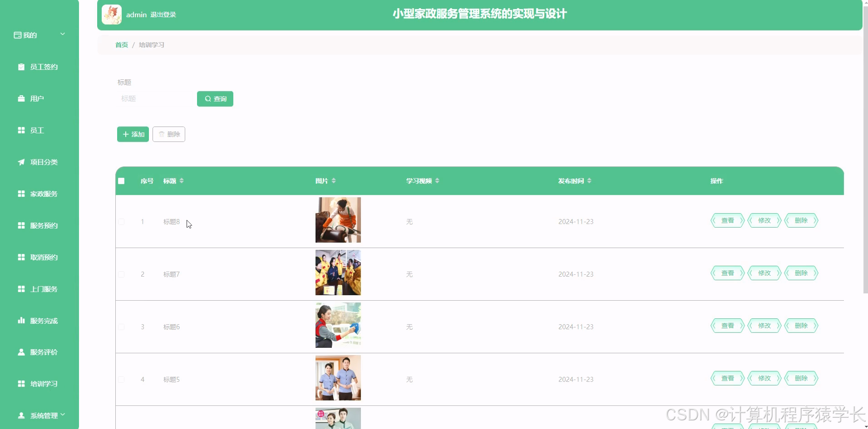Click the batch 删除 button above table
Viewport: 868px width, 429px height.
point(169,134)
